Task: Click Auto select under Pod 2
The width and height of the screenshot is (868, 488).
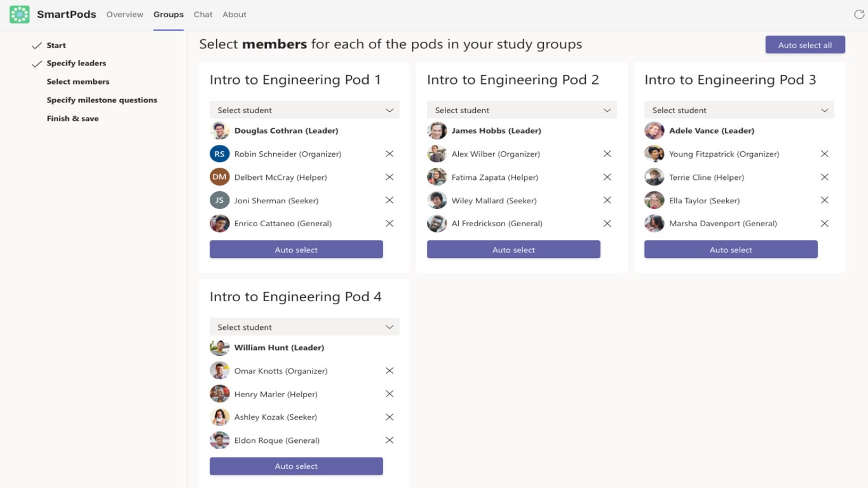Action: 513,250
